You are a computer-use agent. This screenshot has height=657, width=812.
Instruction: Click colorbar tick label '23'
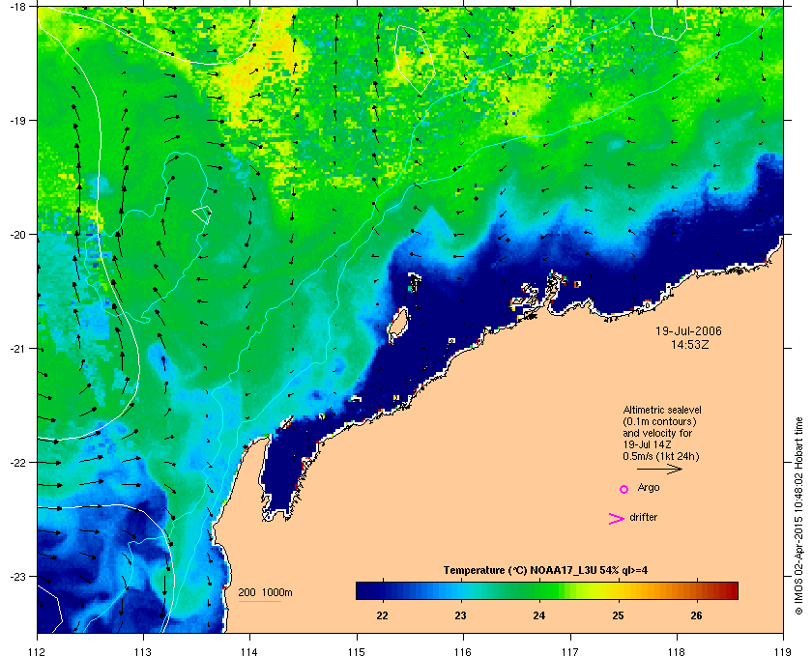(460, 615)
